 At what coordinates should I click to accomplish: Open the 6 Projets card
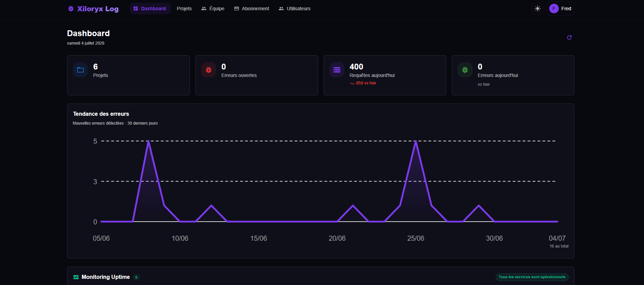(x=129, y=75)
